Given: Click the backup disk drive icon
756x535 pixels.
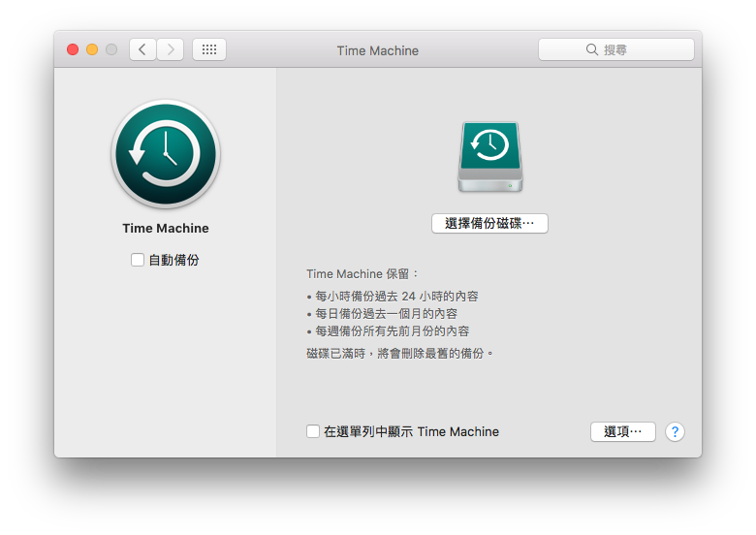Looking at the screenshot, I should (x=489, y=156).
